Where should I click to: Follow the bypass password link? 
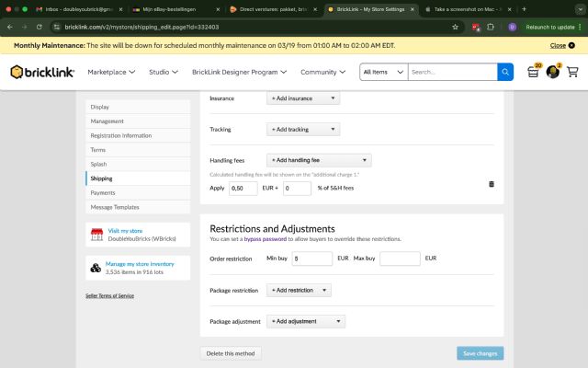266,239
